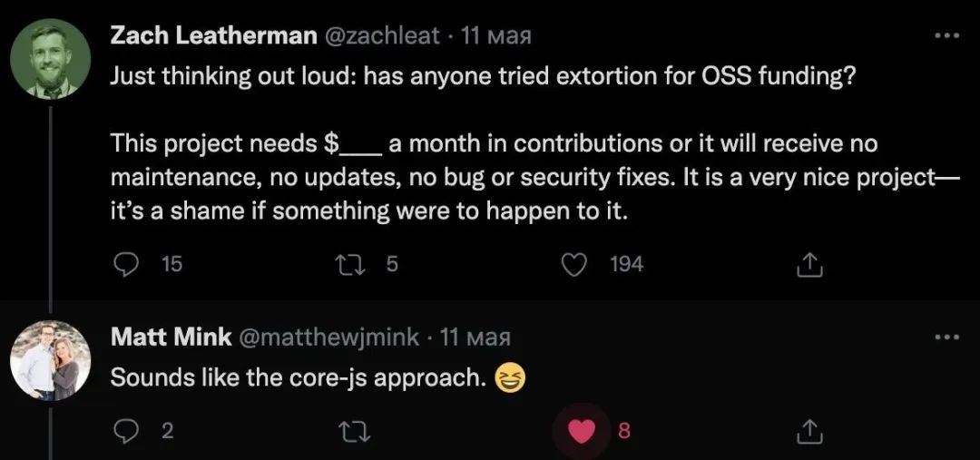
Task: Unlike Matt Mink's reply with red heart
Action: pos(582,431)
